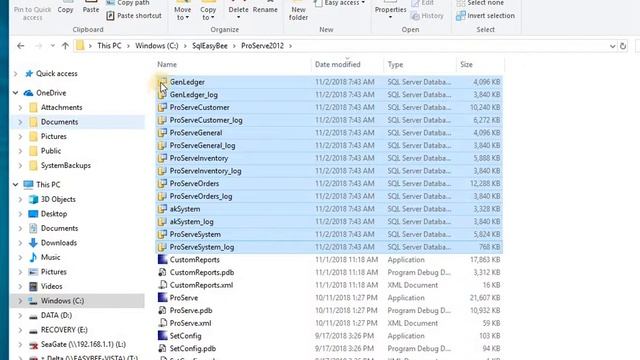Select the akSystem database file icon
The width and height of the screenshot is (640, 360).
[x=162, y=209]
